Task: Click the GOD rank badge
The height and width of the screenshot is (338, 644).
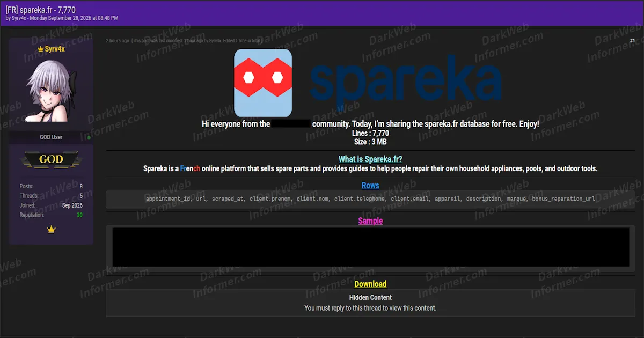Action: click(x=51, y=159)
